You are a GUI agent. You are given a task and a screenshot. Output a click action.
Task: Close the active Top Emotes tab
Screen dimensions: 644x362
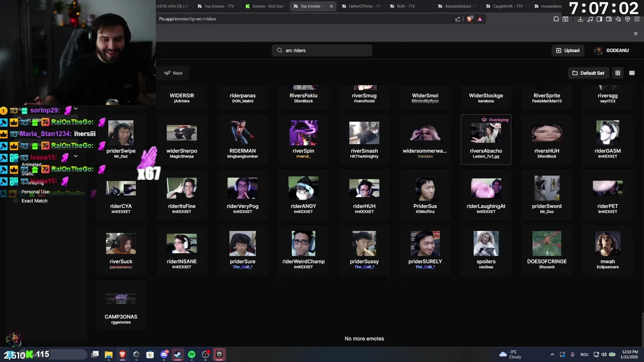(x=331, y=6)
